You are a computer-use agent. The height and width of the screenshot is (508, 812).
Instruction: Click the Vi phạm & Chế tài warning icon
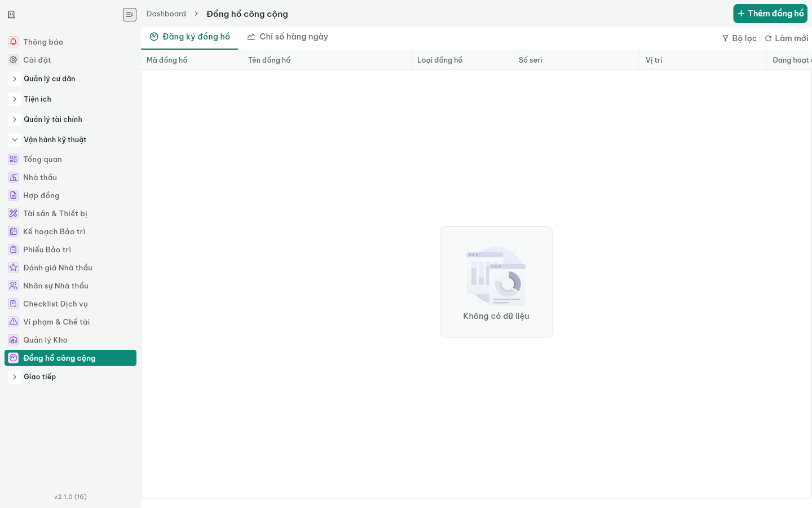tap(14, 322)
